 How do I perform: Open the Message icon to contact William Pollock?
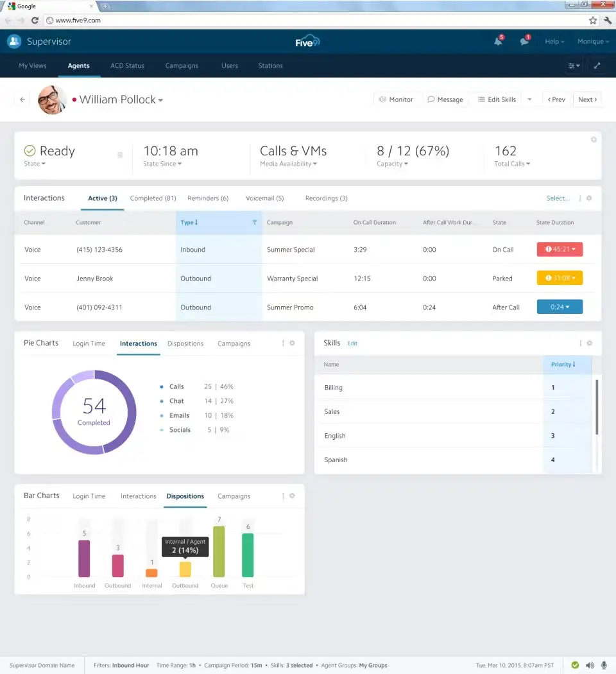(431, 99)
